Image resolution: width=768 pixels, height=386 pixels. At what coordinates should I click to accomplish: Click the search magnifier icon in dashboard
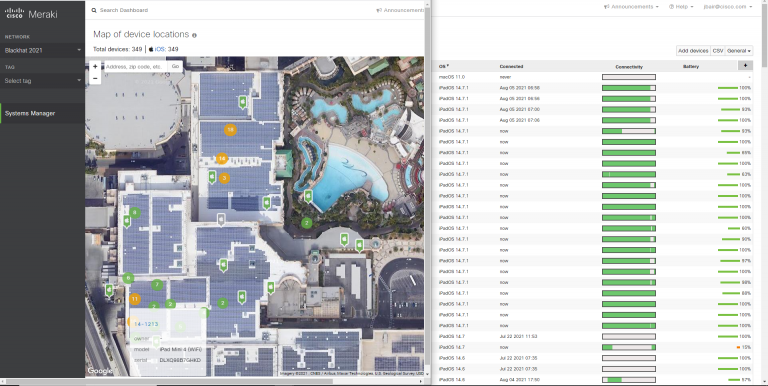click(94, 10)
